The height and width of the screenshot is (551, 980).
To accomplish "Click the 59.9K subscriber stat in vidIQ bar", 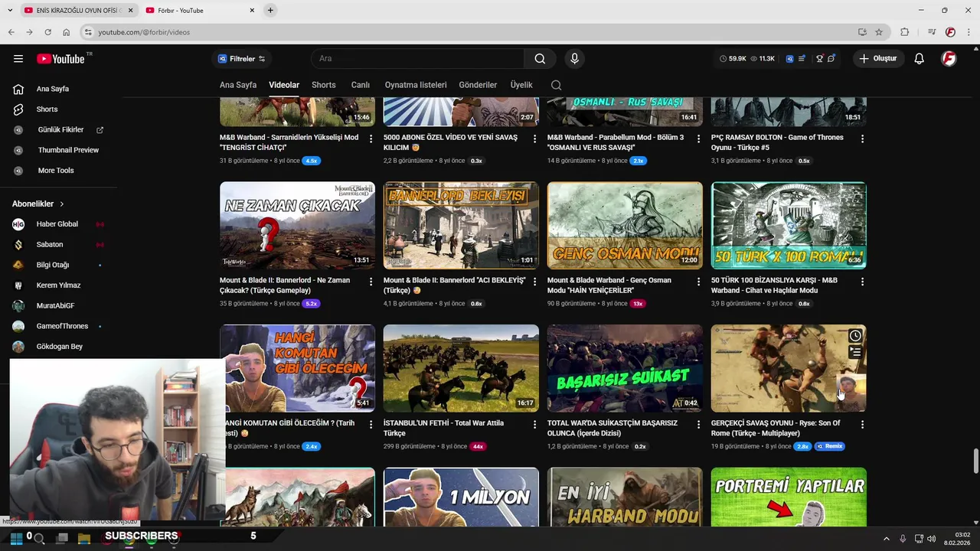I will pyautogui.click(x=733, y=59).
